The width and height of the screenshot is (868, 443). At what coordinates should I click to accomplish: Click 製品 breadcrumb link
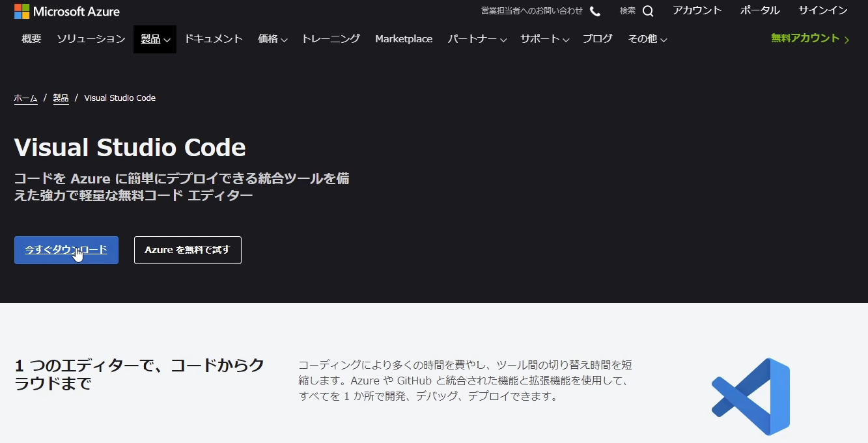click(61, 98)
